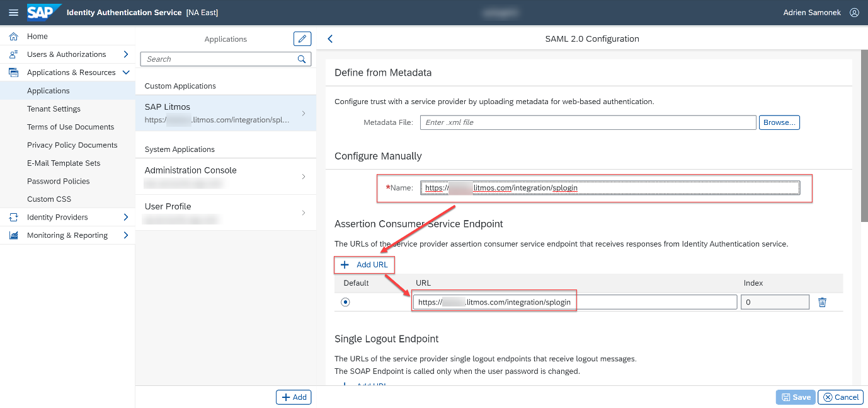Select User Profile application
The image size is (868, 408).
tap(226, 213)
